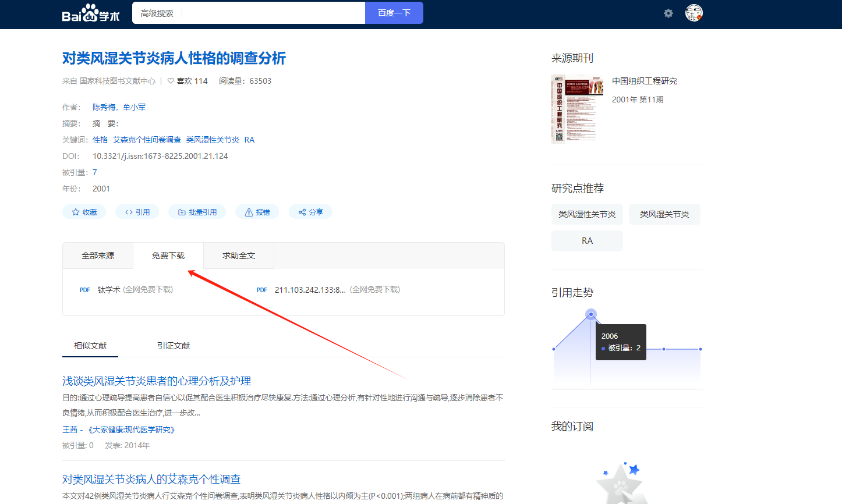Viewport: 842px width, 504px height.
Task: Select the 相似文献 tab
Action: [90, 346]
